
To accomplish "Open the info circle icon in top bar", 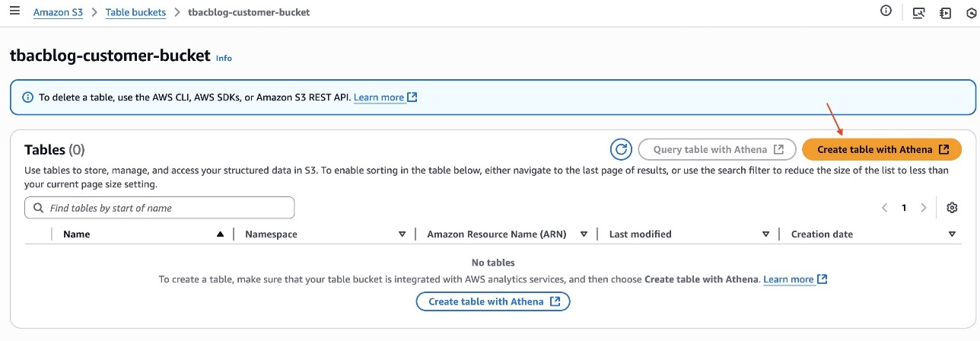I will pos(886,11).
